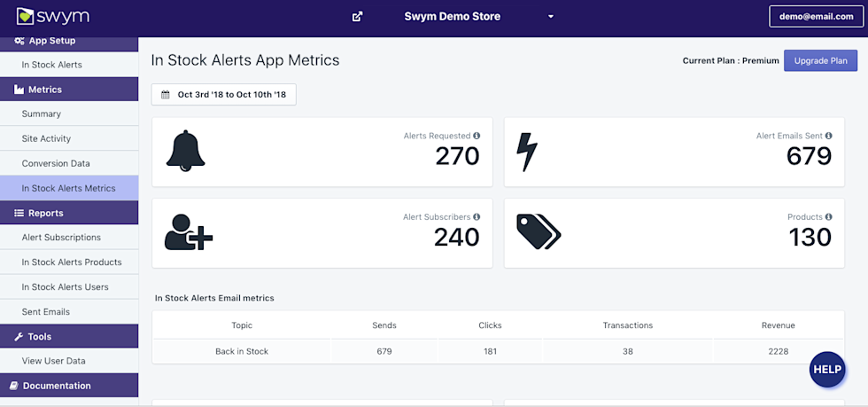Image resolution: width=868 pixels, height=407 pixels.
Task: Click the price tags products icon
Action: click(x=539, y=232)
